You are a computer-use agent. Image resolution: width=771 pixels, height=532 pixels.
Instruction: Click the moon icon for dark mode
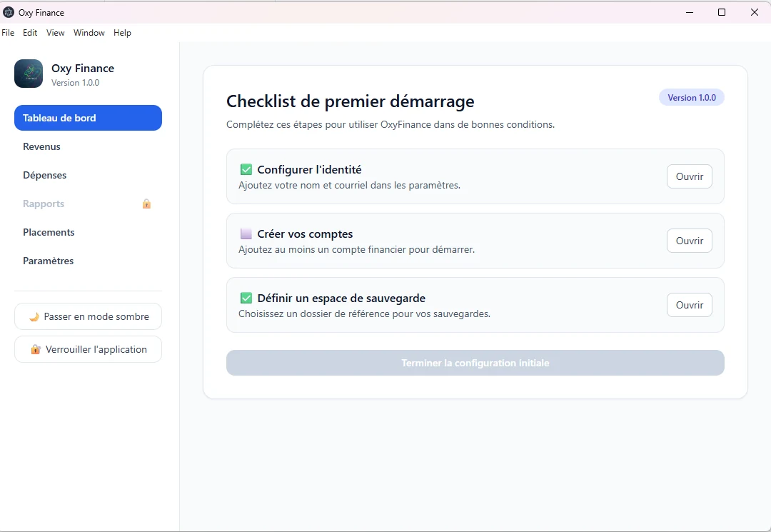pyautogui.click(x=34, y=316)
